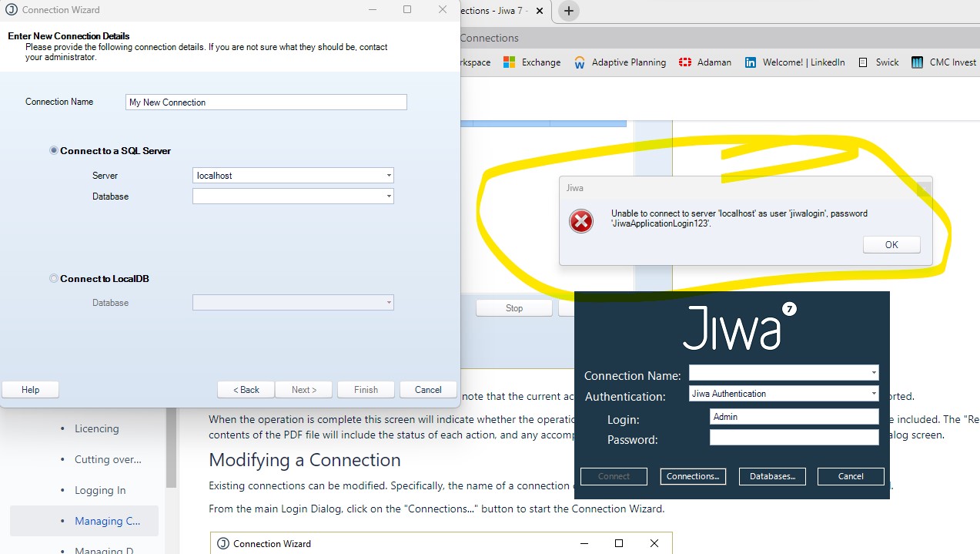Screen dimensions: 980x554
Task: Select Connect to LocalDB option
Action: click(x=54, y=279)
